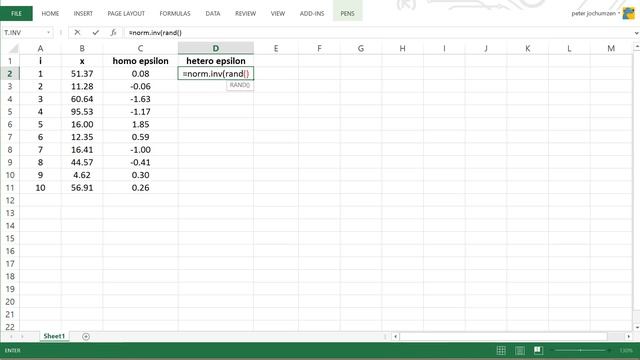Switch to Normal view icon in status bar

click(501, 350)
